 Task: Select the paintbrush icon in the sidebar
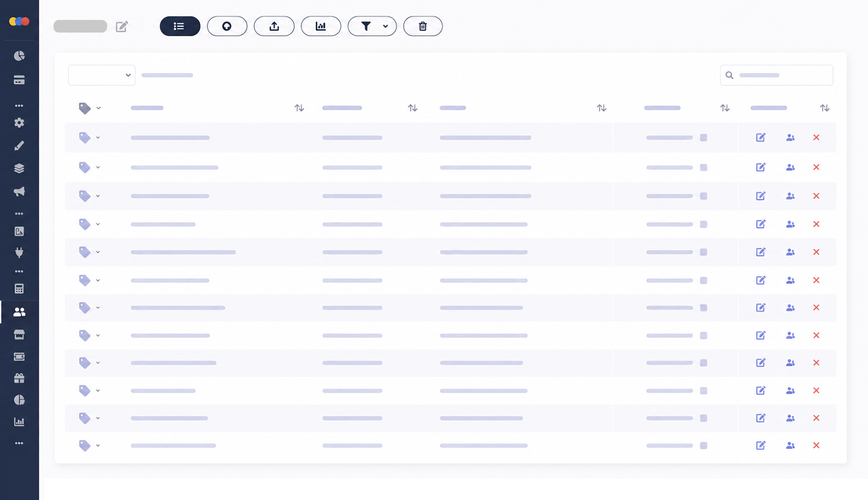click(19, 145)
